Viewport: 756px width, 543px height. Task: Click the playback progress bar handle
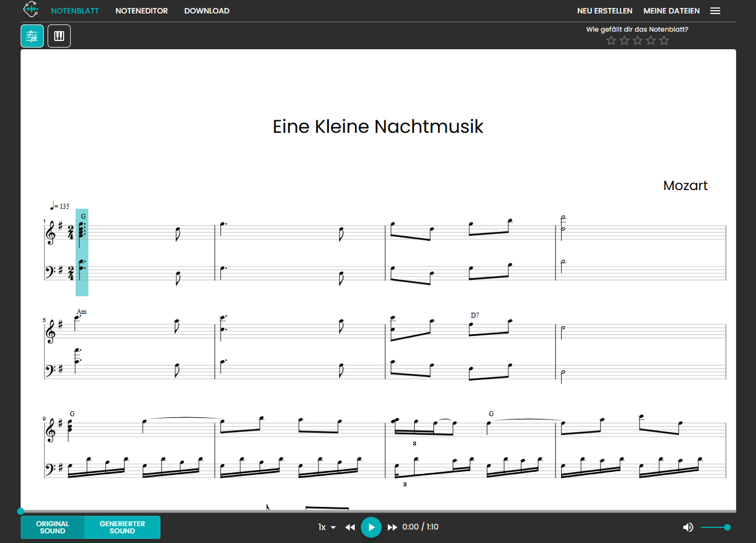[x=21, y=511]
